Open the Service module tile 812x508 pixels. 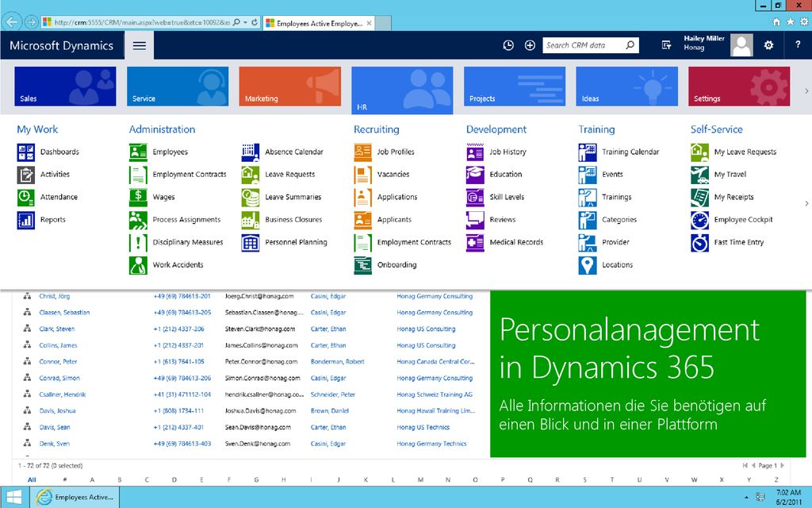[x=178, y=86]
